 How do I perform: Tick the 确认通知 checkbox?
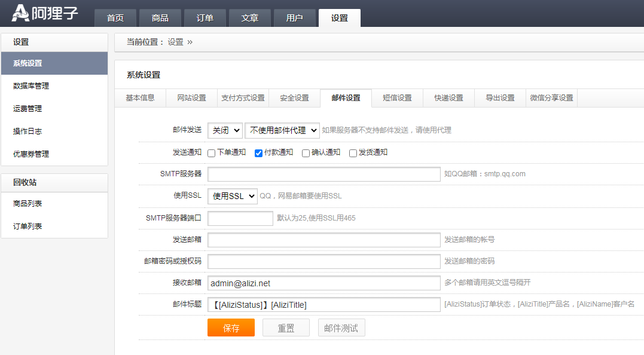[x=306, y=153]
